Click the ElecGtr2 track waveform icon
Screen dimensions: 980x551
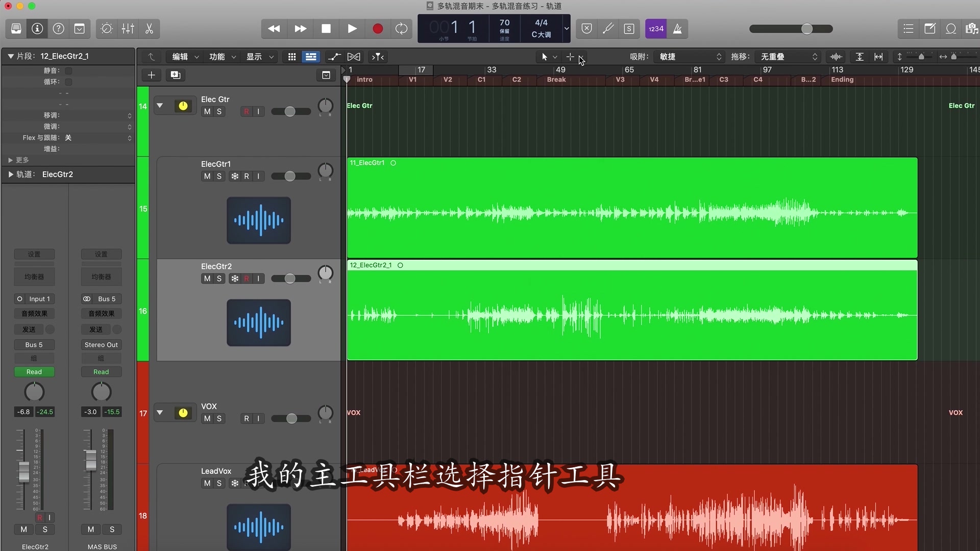point(259,322)
